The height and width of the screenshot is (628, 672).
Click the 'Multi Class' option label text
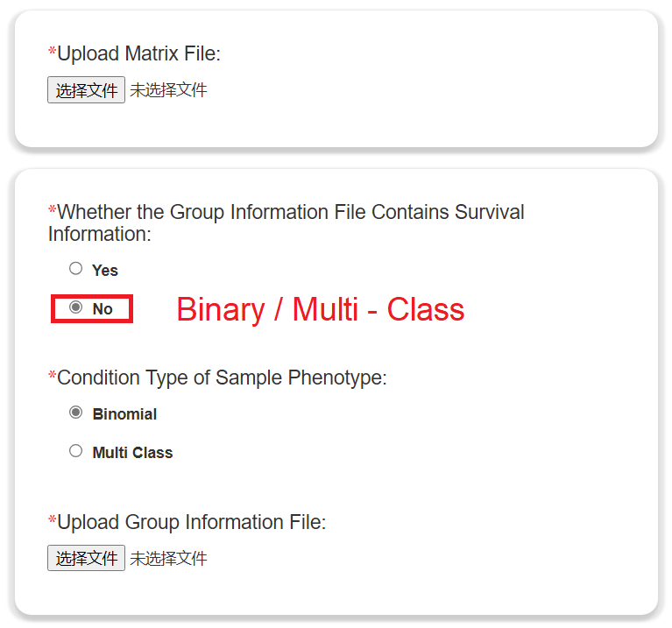point(132,453)
